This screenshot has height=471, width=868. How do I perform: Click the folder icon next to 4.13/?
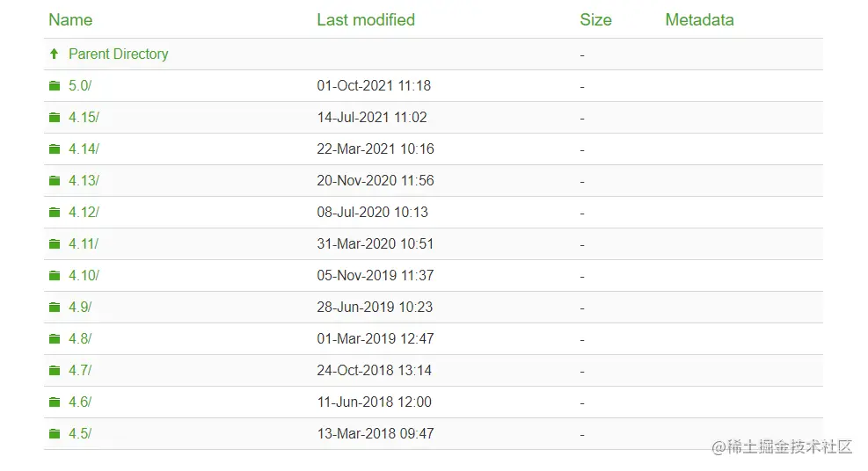point(55,180)
